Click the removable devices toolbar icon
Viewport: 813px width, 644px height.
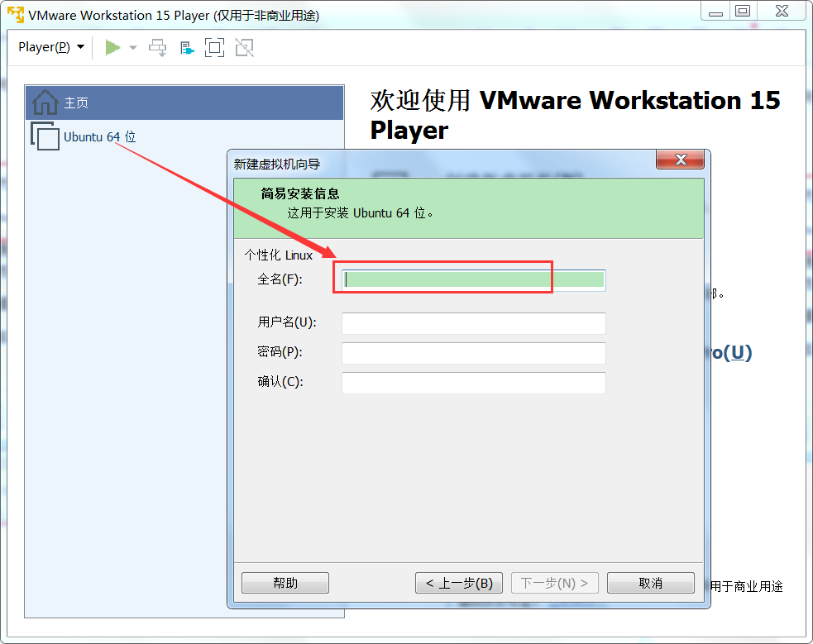point(187,48)
